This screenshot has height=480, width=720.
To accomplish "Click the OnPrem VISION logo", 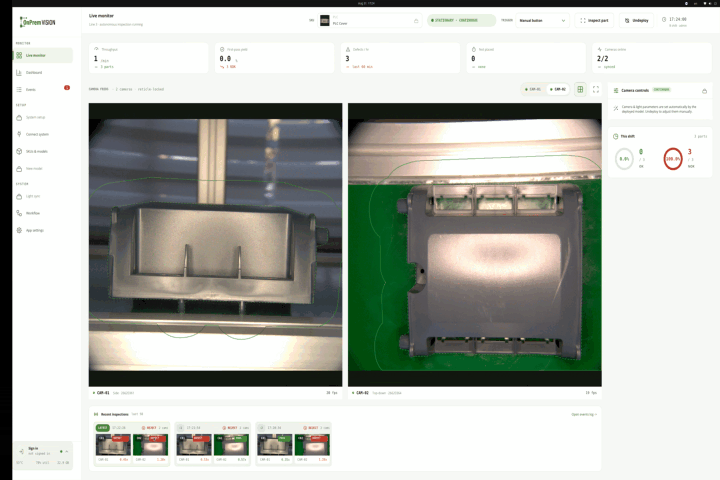I will click(x=38, y=22).
